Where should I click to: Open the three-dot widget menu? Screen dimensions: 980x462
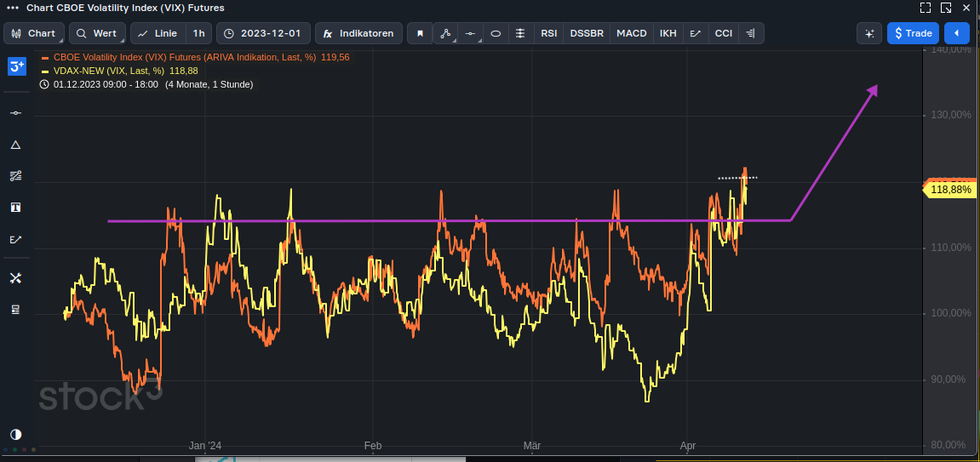tap(13, 8)
